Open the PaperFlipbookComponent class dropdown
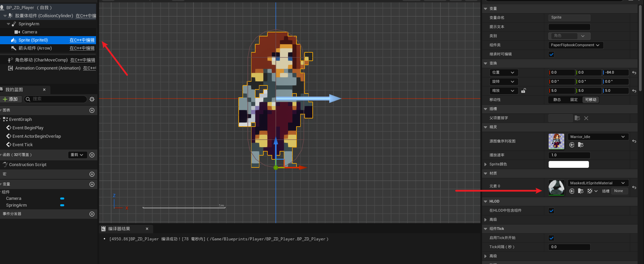 (575, 45)
